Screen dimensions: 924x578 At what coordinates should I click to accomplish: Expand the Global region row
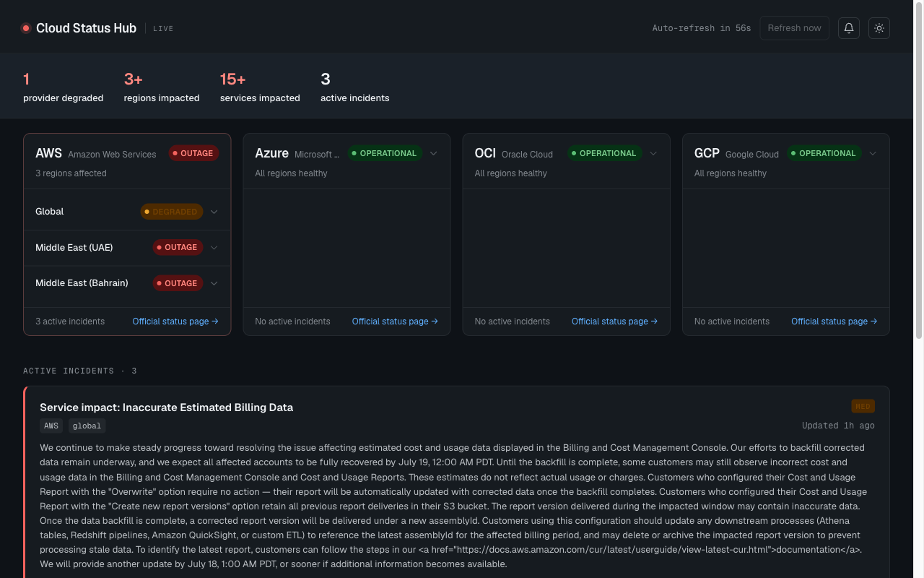(127, 212)
